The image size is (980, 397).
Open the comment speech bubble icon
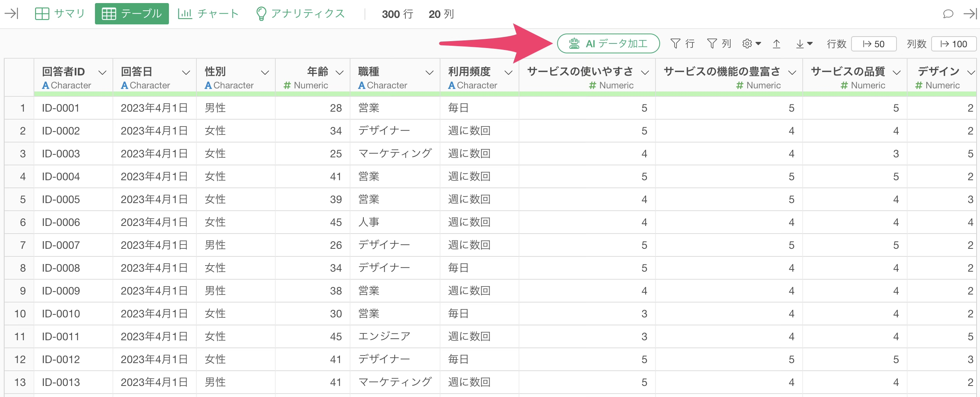(948, 14)
